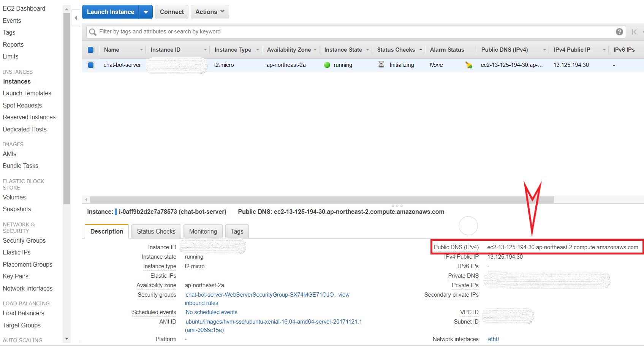Click the ap-northeast-2a cell in table
The image size is (644, 346).
pos(286,65)
